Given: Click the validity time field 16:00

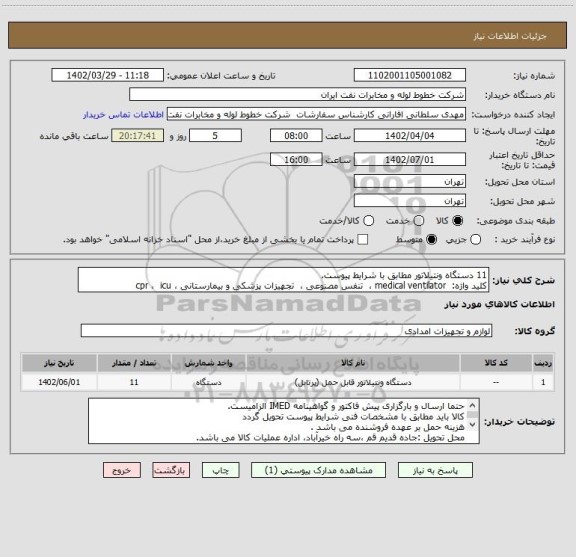Looking at the screenshot, I should (296, 159).
